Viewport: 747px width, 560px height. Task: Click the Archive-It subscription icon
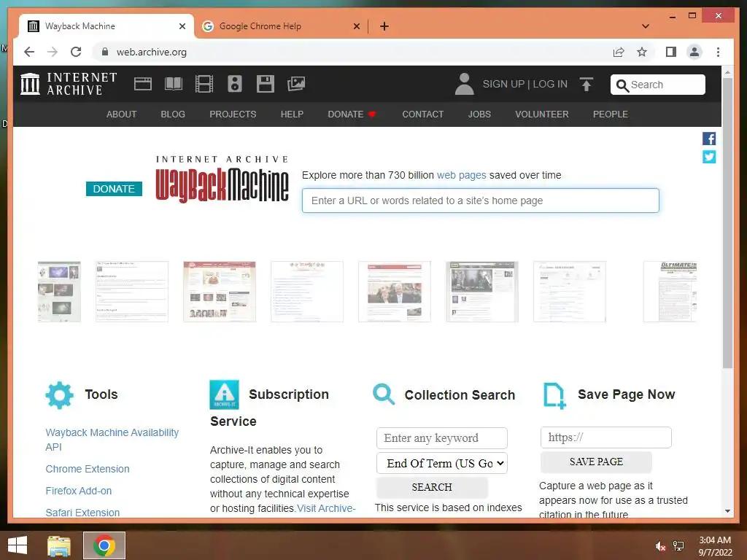click(x=225, y=394)
